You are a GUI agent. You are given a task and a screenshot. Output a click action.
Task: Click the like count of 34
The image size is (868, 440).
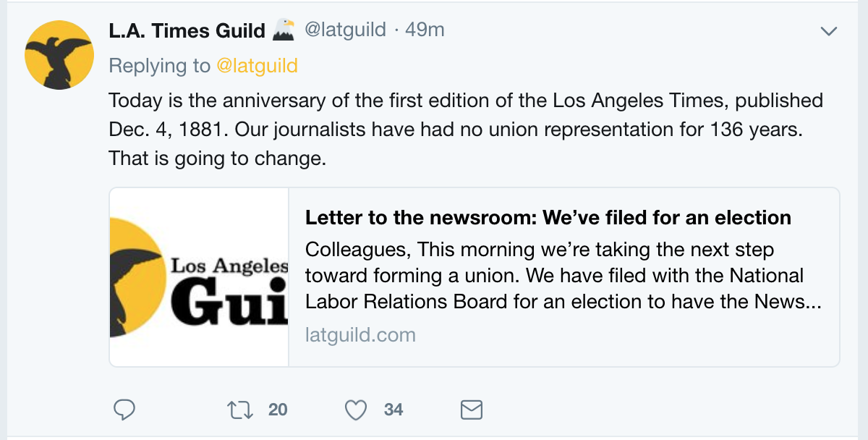393,410
